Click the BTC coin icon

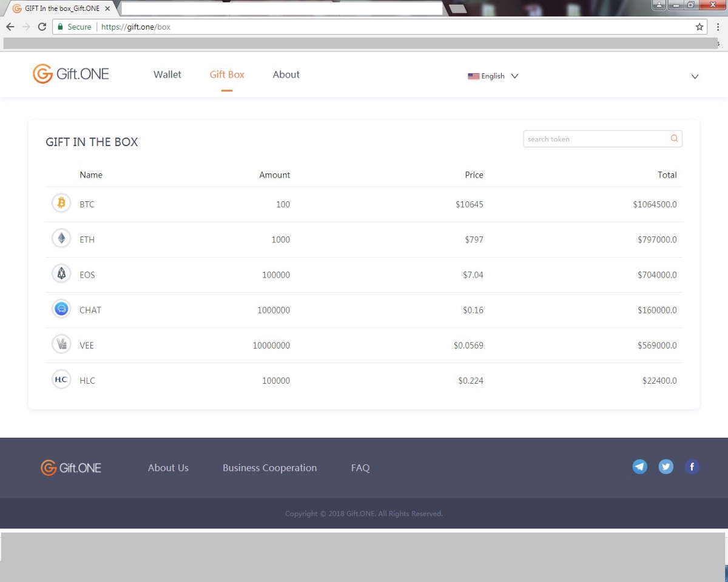[61, 203]
